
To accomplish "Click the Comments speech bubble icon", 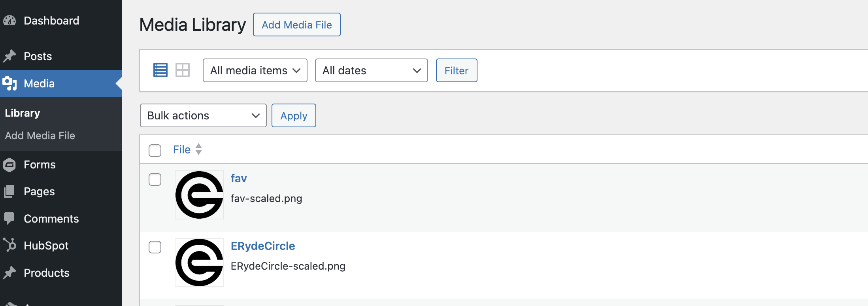I will point(10,219).
